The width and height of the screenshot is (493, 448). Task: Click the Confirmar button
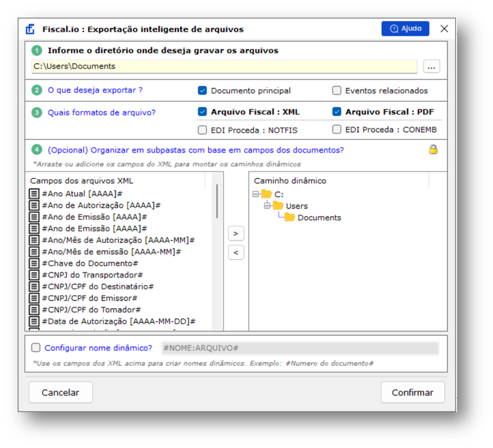(413, 392)
